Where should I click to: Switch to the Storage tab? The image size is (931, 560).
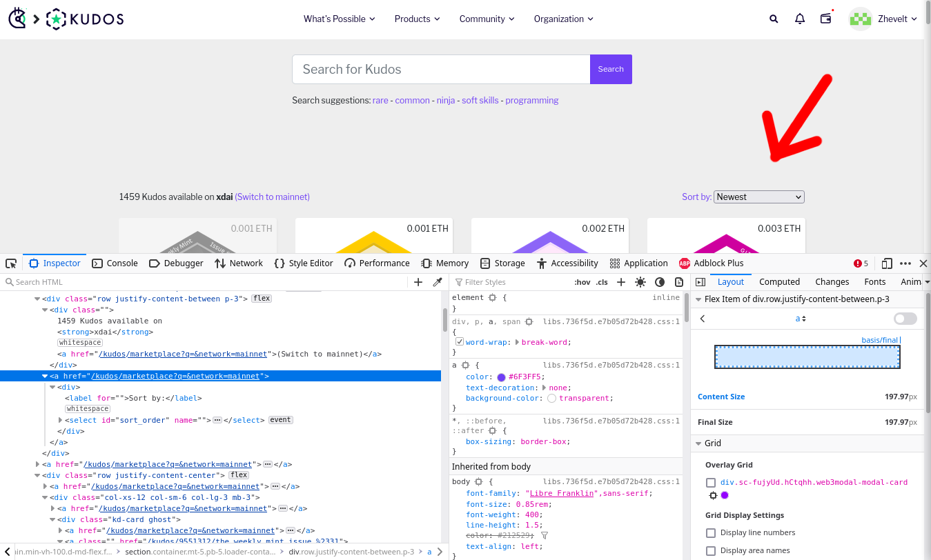[502, 263]
